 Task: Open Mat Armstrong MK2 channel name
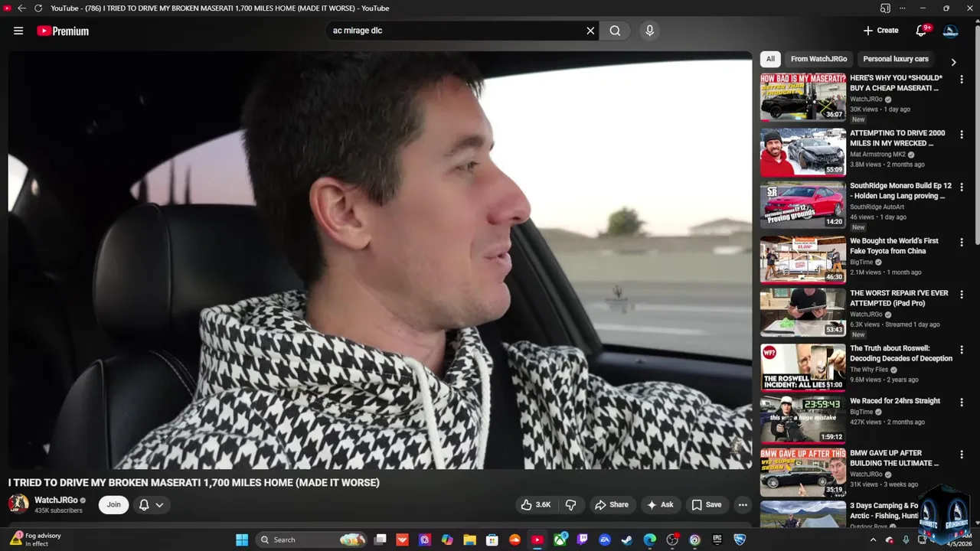point(877,154)
